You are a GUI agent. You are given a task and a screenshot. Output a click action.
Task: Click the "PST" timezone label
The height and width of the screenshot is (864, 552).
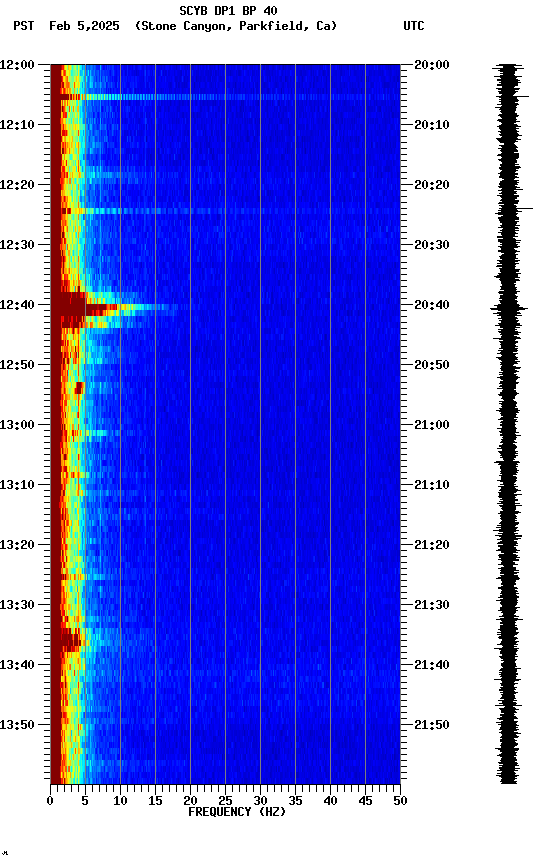[24, 26]
